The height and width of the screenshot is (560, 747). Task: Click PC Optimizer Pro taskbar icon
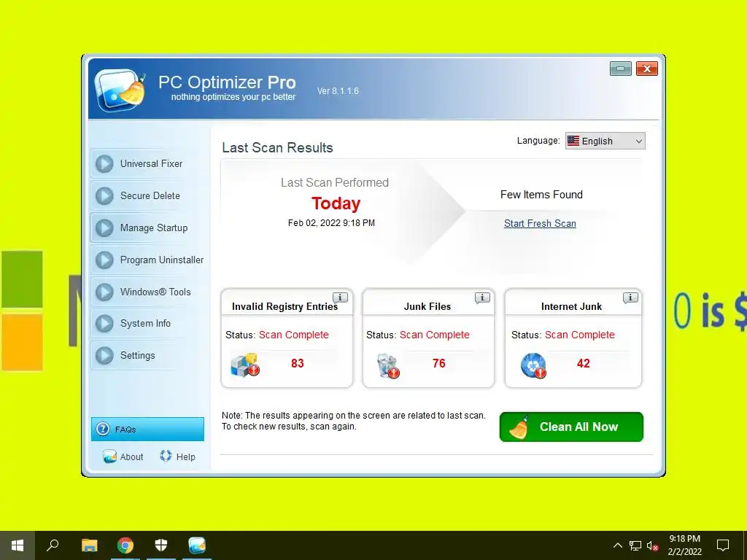(197, 545)
